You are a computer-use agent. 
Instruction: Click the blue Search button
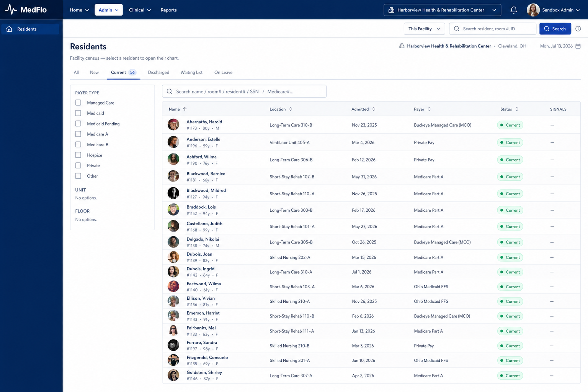(x=555, y=29)
